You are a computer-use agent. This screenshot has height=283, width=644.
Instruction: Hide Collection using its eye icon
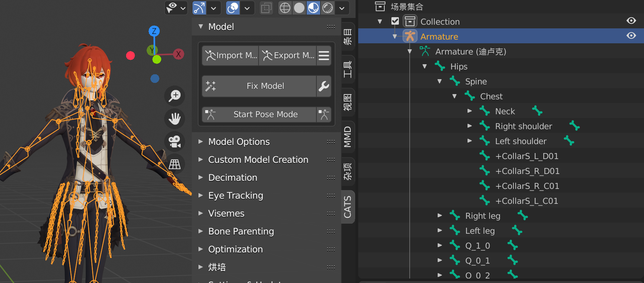pyautogui.click(x=631, y=21)
